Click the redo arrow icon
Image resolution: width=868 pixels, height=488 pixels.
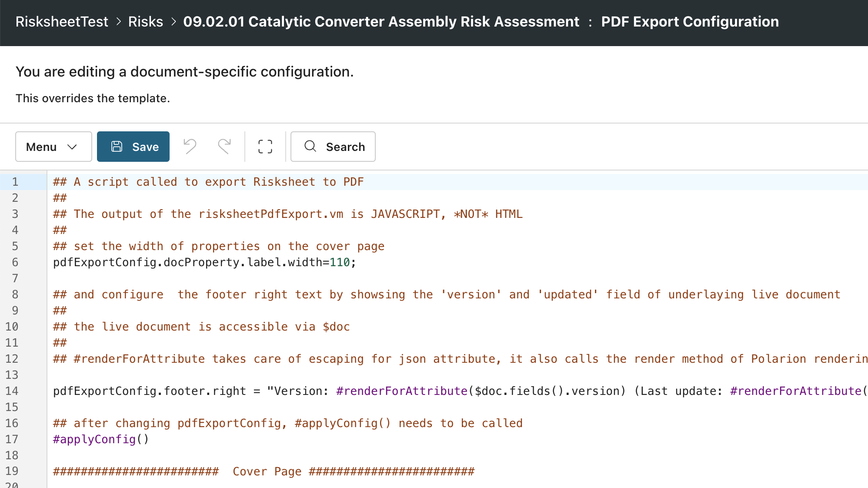pos(224,147)
